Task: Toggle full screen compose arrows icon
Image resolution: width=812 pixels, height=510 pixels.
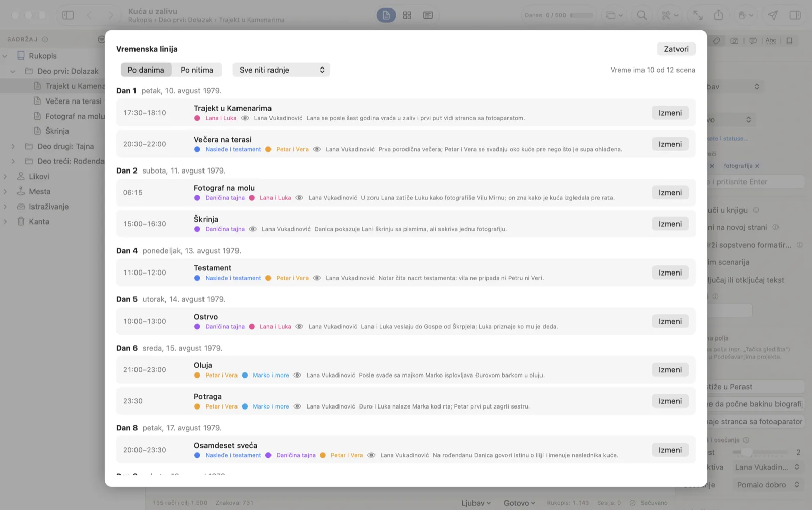Action: coord(698,15)
